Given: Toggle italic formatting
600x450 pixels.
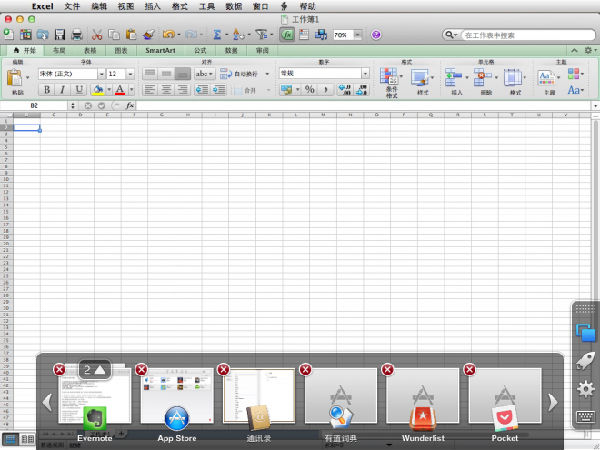Looking at the screenshot, I should [62, 89].
